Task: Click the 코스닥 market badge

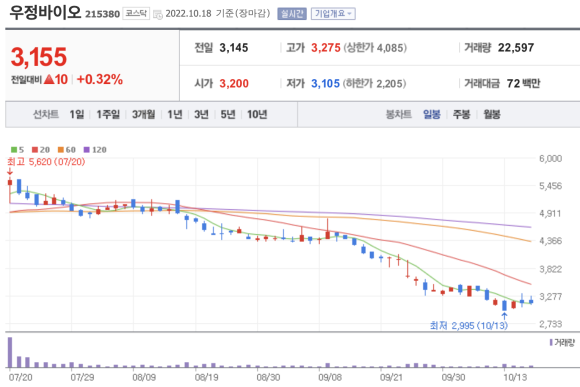Action: [x=136, y=14]
